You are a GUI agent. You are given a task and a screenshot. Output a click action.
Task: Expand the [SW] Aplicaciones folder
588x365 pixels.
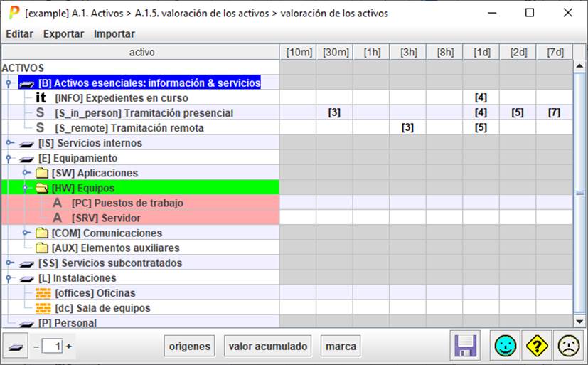[x=27, y=173]
